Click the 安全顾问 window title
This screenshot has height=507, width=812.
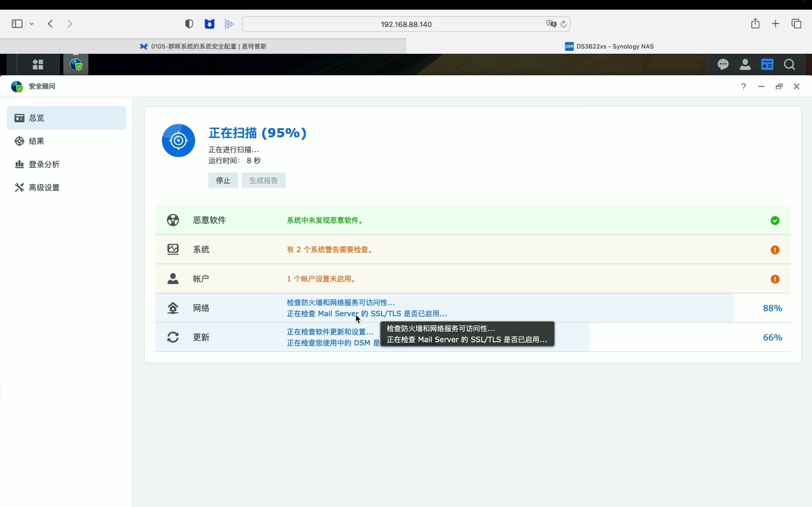pos(42,87)
